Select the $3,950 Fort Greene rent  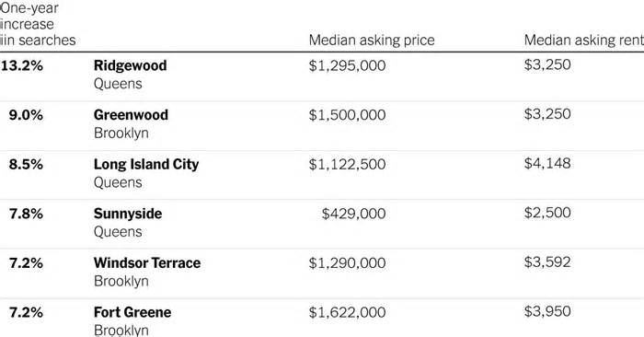[x=547, y=311]
